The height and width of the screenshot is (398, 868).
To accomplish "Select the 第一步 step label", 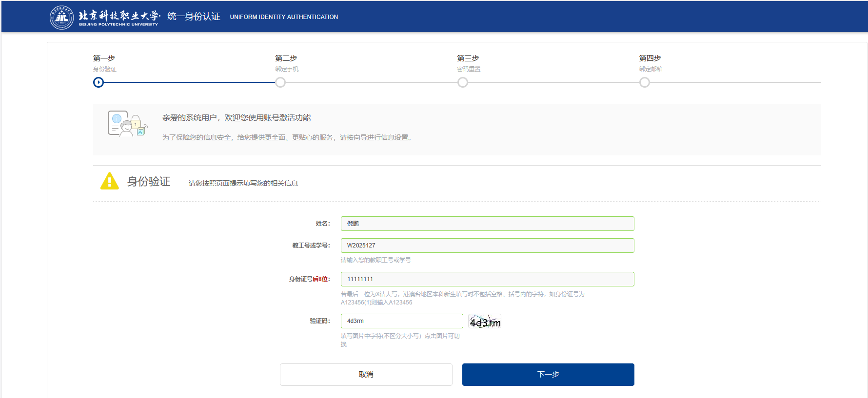I will 104,58.
